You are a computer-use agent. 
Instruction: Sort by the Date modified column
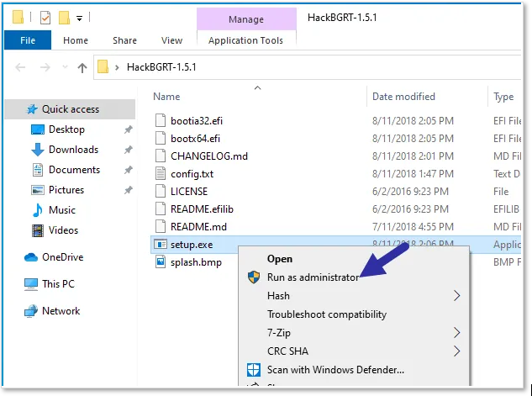403,97
